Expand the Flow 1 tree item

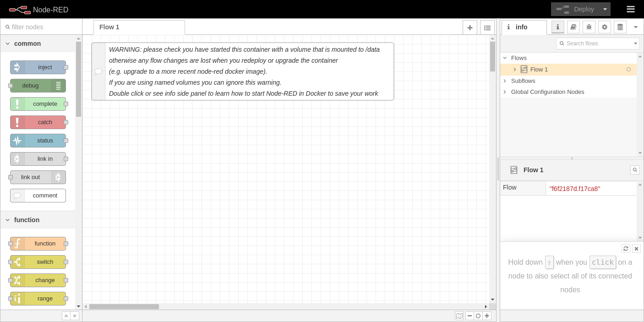click(x=514, y=70)
